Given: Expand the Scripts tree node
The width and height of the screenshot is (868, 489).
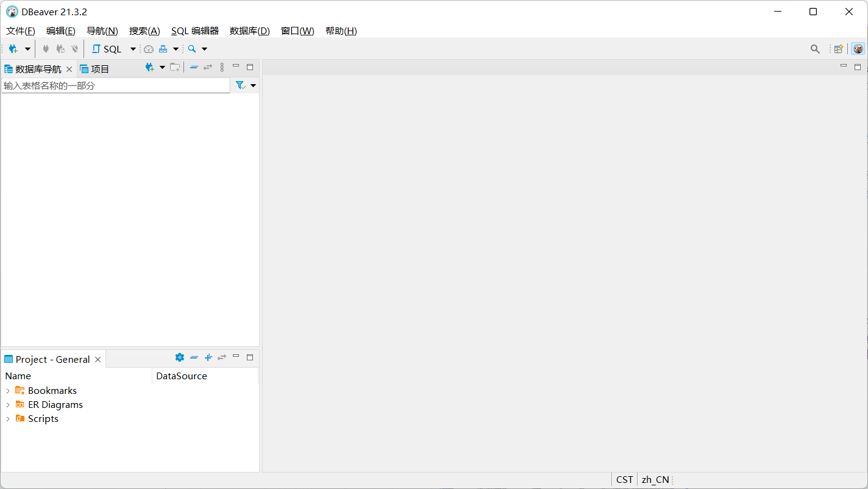Looking at the screenshot, I should (x=8, y=419).
